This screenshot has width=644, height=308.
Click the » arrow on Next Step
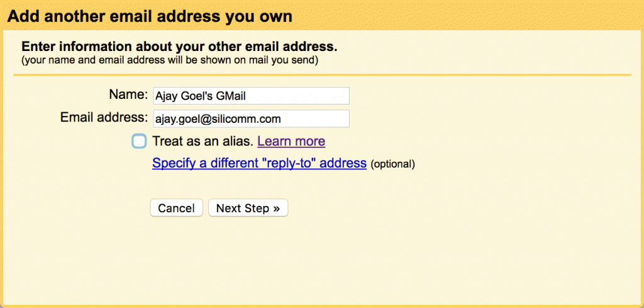pyautogui.click(x=276, y=208)
